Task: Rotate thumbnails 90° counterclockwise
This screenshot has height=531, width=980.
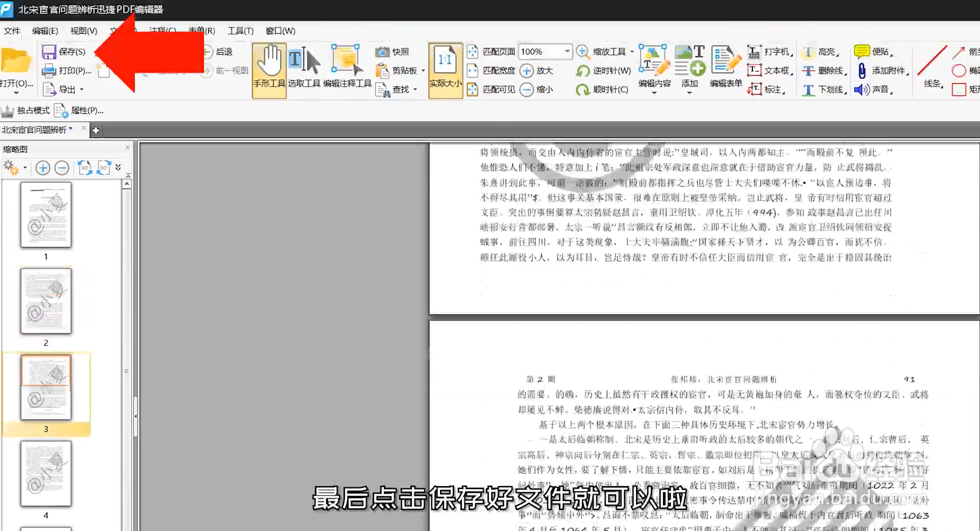Action: [x=85, y=167]
